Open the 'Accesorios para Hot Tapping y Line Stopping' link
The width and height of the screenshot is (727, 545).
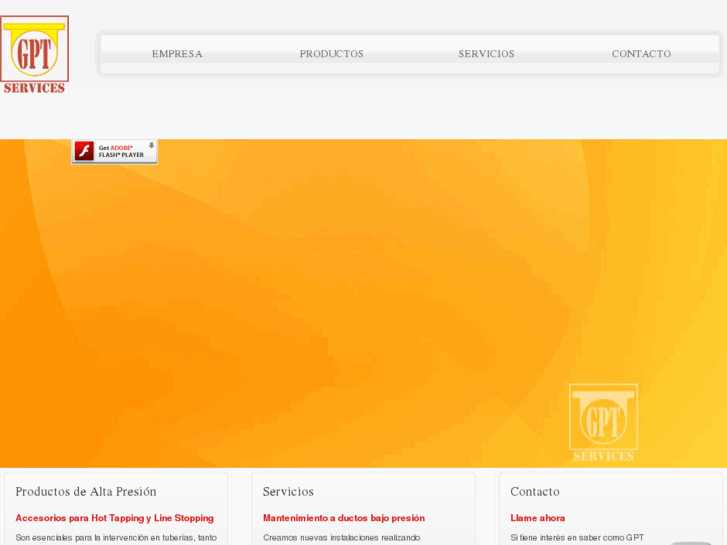tap(115, 518)
